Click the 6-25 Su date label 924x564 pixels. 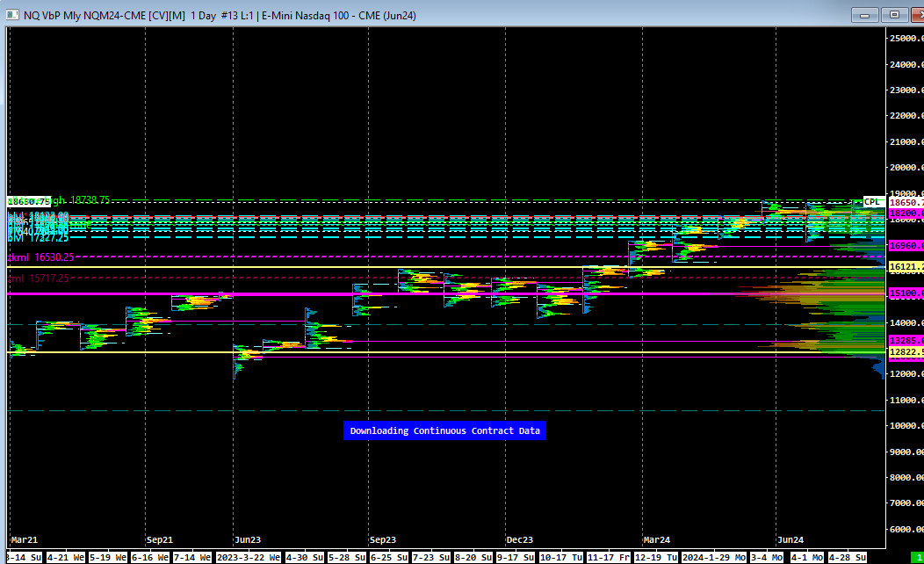(x=389, y=558)
